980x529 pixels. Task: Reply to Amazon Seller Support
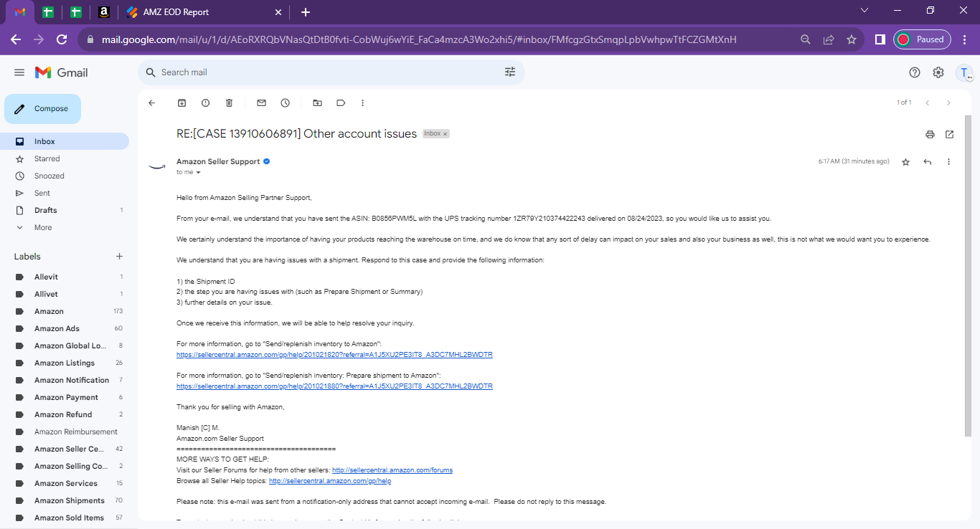tap(928, 162)
